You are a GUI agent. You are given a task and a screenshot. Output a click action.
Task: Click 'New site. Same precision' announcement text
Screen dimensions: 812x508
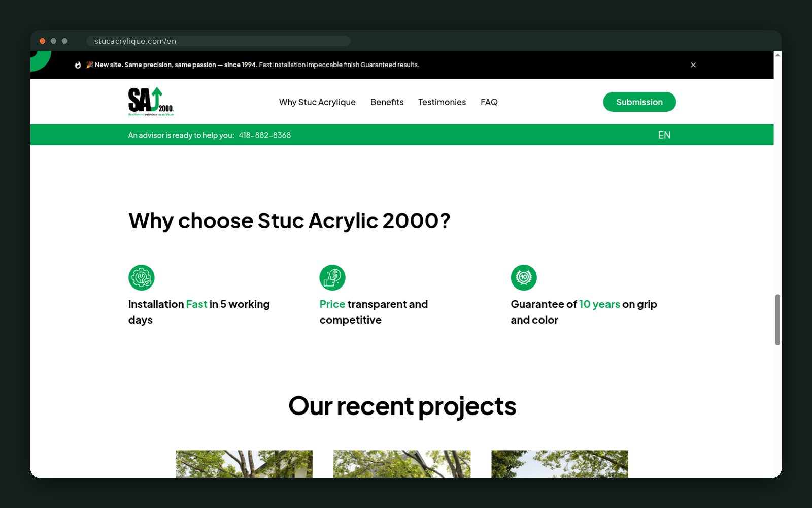point(176,65)
